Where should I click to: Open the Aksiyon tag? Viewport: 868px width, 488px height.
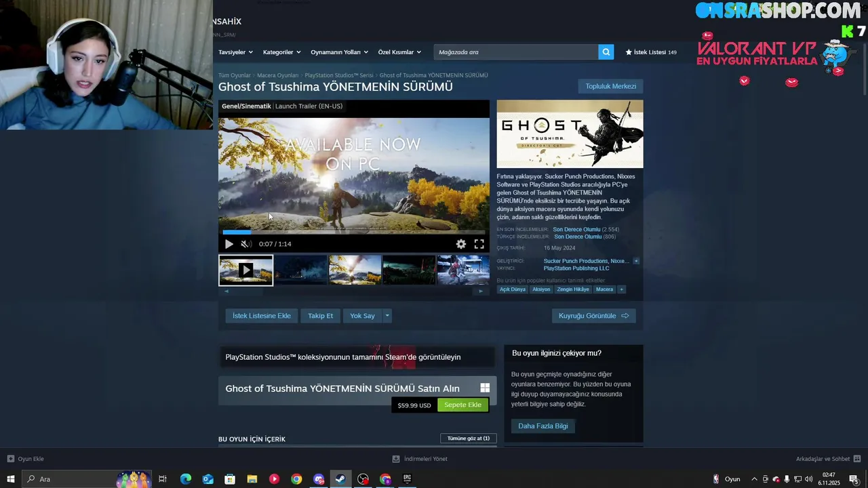coord(541,289)
